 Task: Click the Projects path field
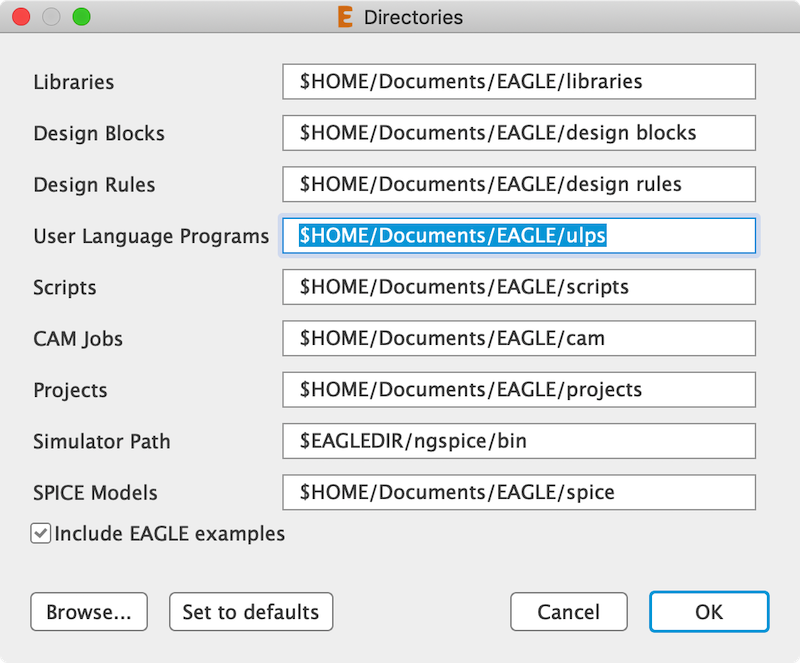519,389
